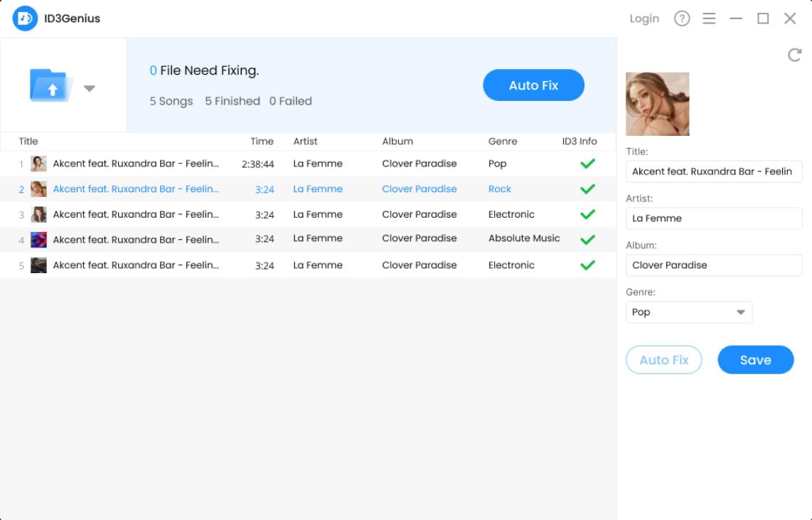Click the ID3 Info column header
Viewport: 812px width, 520px height.
(579, 141)
